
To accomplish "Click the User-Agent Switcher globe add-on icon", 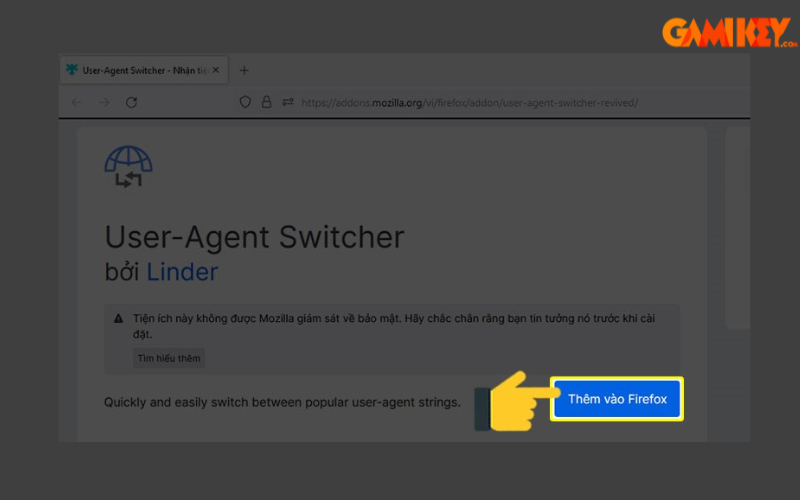I will tap(128, 167).
